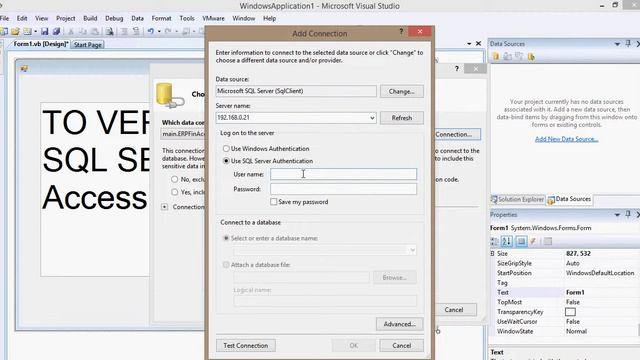
Task: Click the Password input field
Action: [x=343, y=189]
